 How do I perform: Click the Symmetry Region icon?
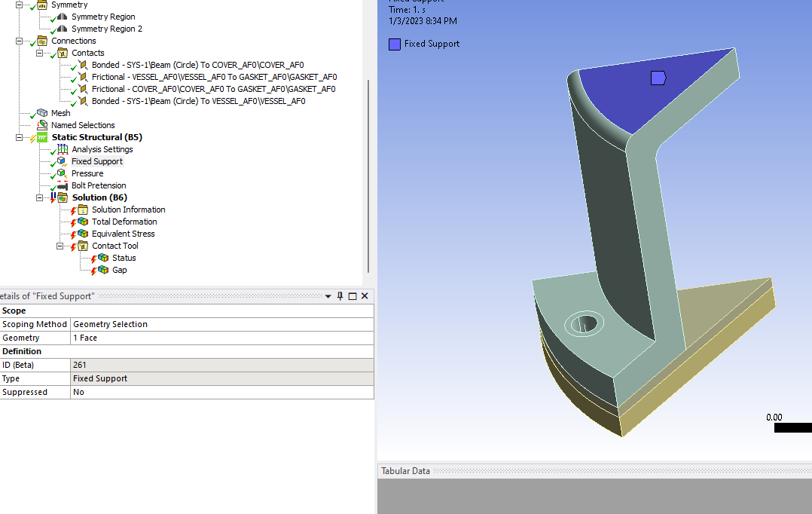pos(62,17)
